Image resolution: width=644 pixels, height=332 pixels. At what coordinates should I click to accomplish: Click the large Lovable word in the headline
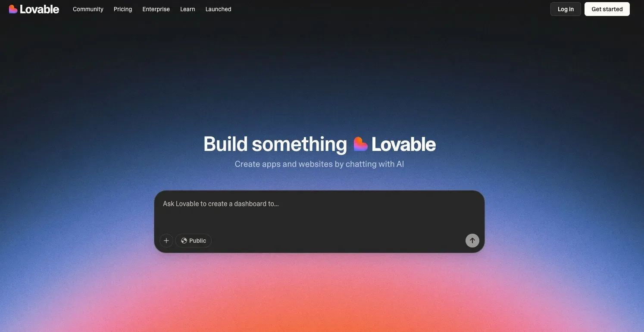(x=403, y=144)
